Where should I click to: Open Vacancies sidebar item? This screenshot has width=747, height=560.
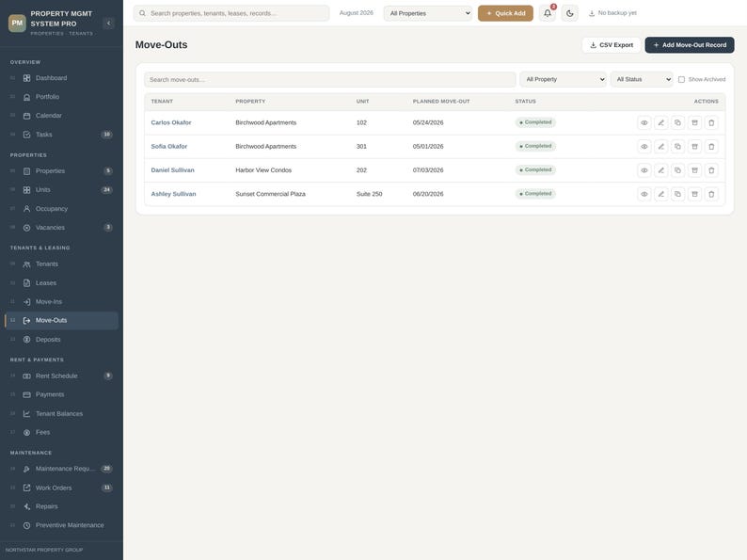tap(61, 228)
